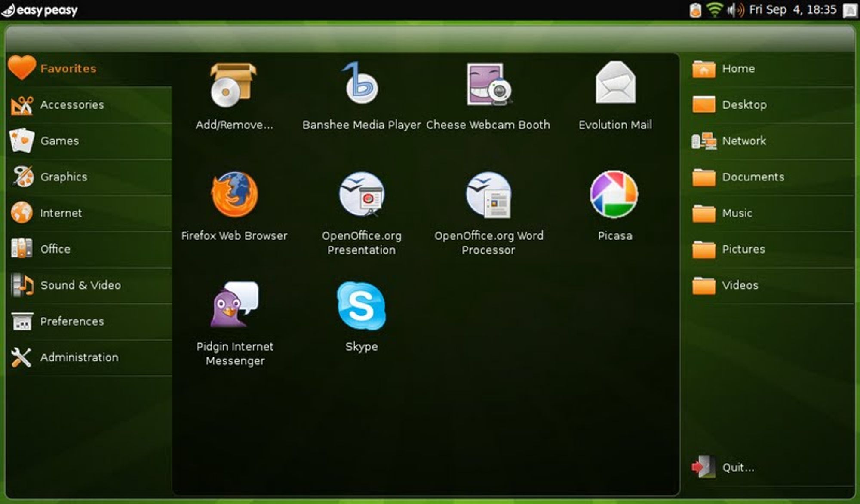This screenshot has height=504, width=860.
Task: Show the Internet category
Action: point(89,213)
